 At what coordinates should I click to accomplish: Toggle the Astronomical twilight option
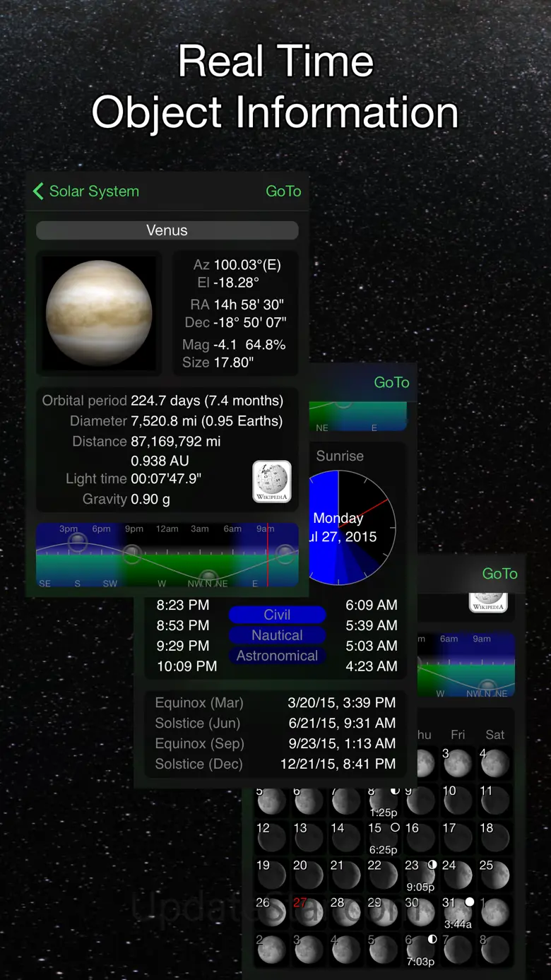tap(277, 656)
